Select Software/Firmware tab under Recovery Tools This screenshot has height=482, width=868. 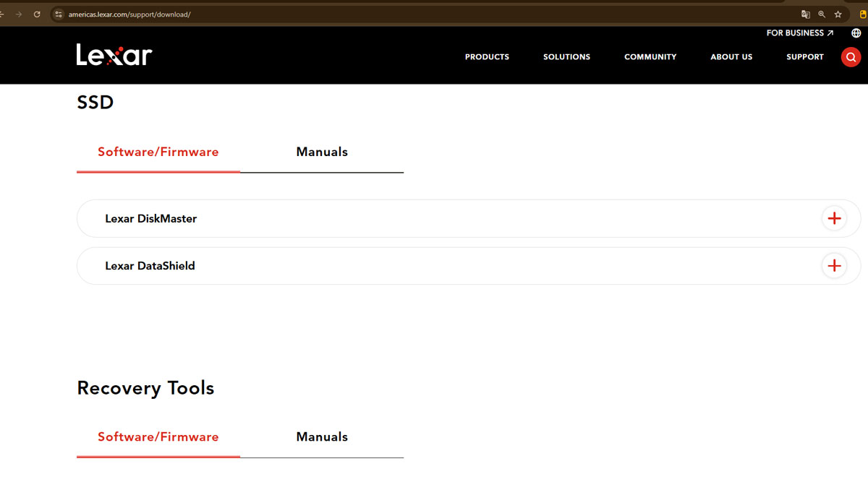click(x=158, y=436)
